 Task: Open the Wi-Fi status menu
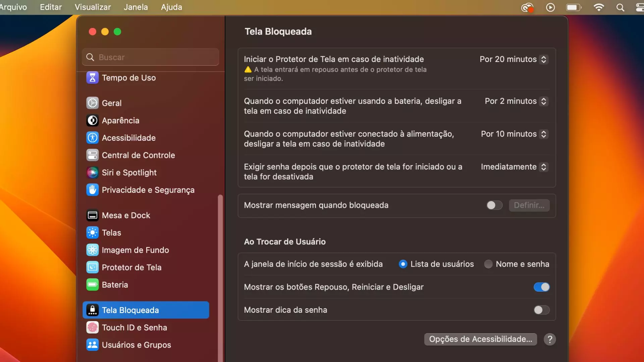[x=599, y=7]
